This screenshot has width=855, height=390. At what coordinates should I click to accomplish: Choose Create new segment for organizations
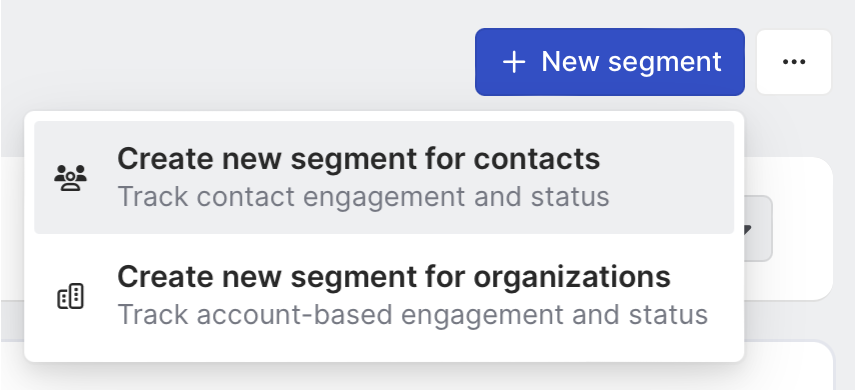384,295
